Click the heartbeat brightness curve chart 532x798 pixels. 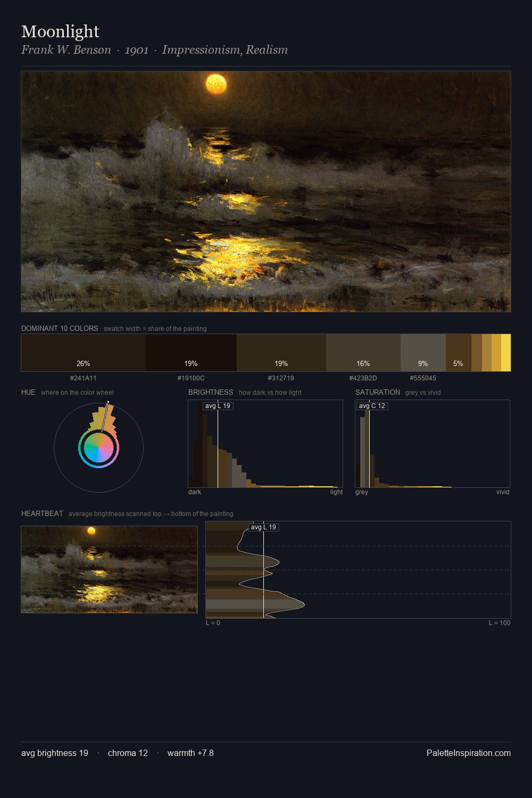tap(358, 570)
